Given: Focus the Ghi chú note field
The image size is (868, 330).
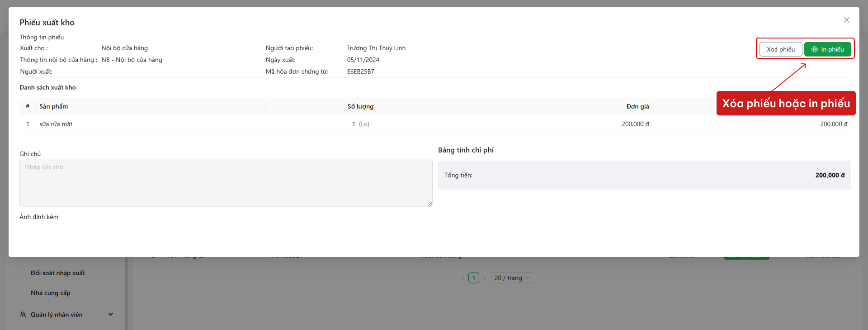Looking at the screenshot, I should pyautogui.click(x=226, y=183).
